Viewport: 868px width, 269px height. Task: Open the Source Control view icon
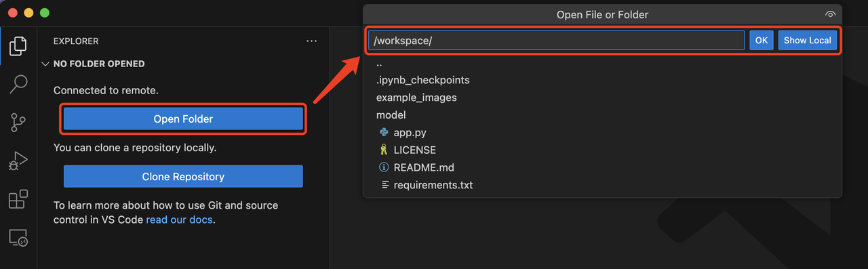(x=18, y=123)
